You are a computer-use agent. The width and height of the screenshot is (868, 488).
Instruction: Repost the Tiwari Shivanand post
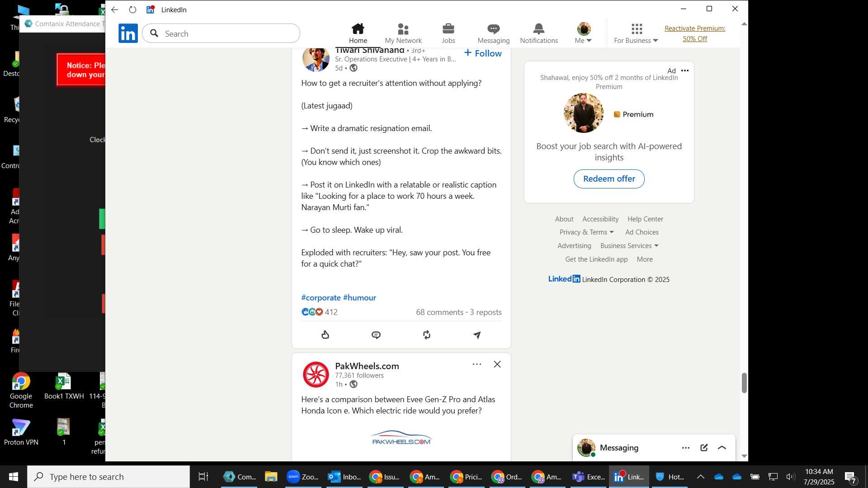tap(427, 335)
